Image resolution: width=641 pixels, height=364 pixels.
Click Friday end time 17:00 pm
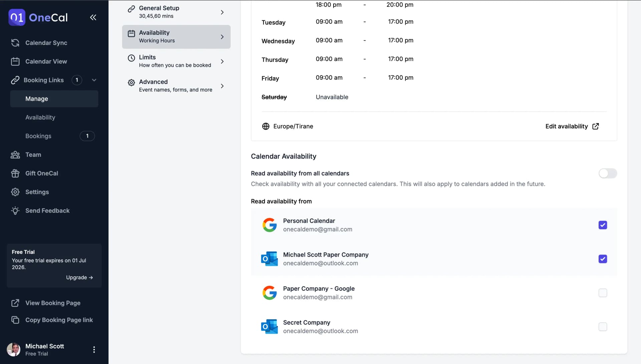coord(401,78)
